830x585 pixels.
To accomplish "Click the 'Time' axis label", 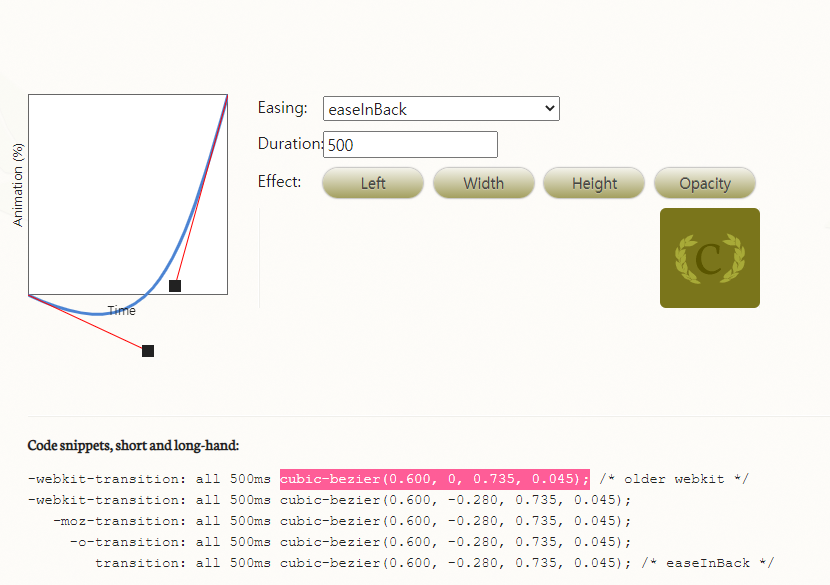I will (122, 311).
